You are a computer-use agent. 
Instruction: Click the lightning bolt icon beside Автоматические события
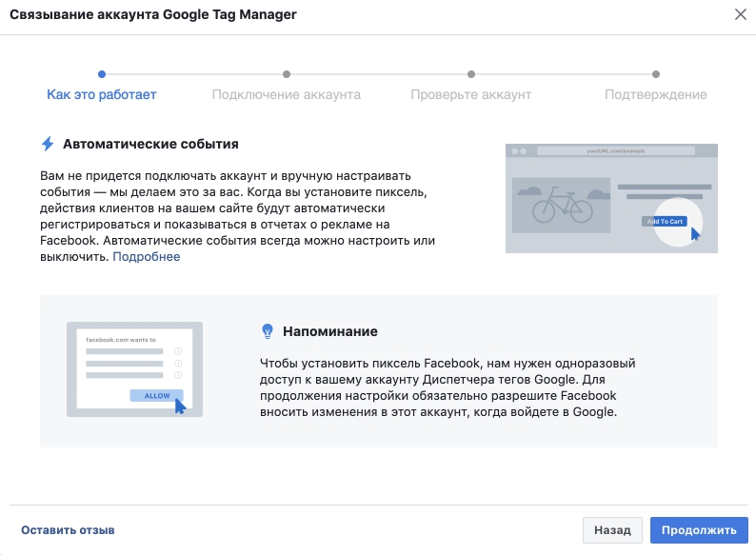tap(48, 144)
